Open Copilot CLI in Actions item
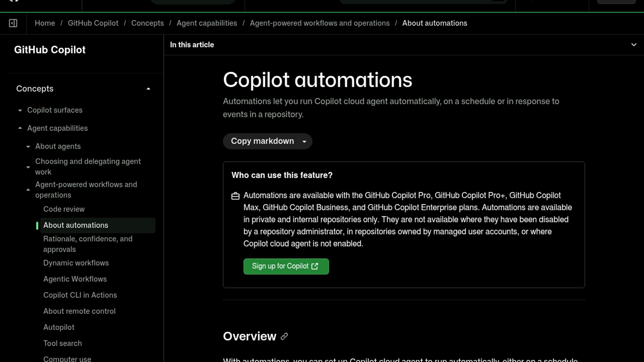Screen dimensions: 644x362 pyautogui.click(x=80, y=295)
